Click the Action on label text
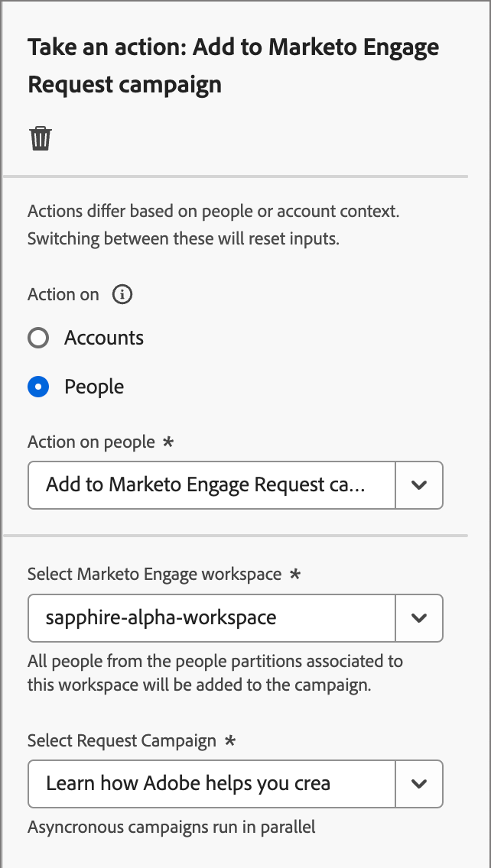This screenshot has height=868, width=491. (x=63, y=295)
